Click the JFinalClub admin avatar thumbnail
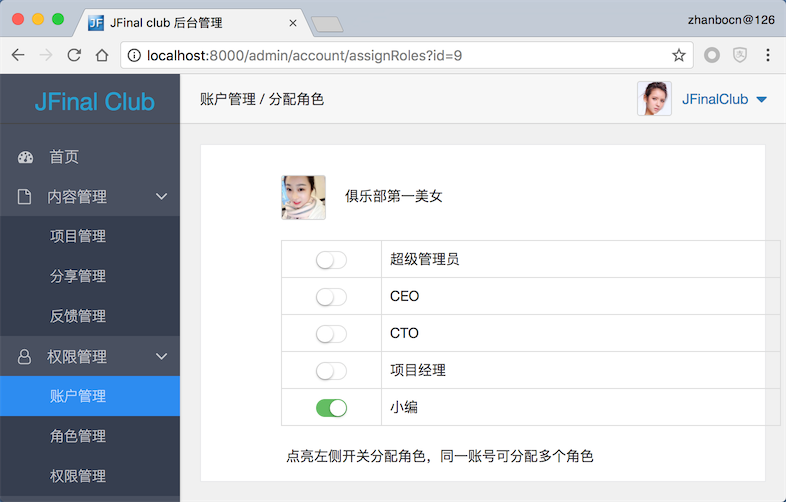The height and width of the screenshot is (502, 786). [654, 99]
